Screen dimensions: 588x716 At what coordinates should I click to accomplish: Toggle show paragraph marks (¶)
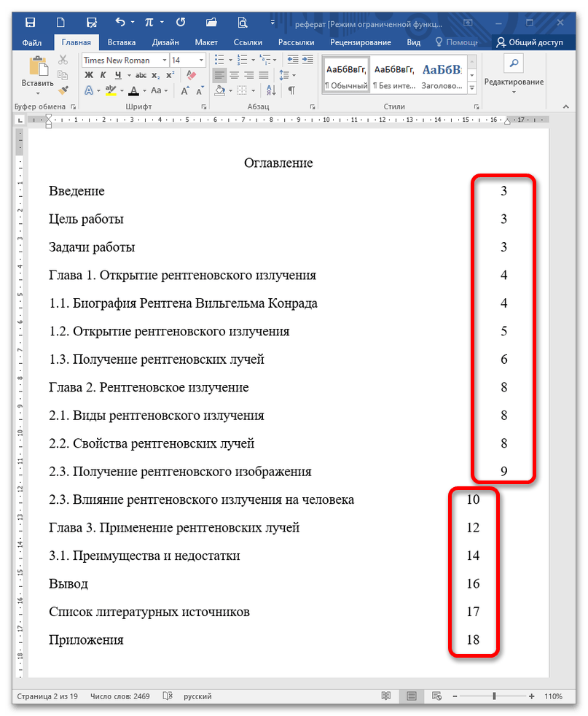pos(291,90)
